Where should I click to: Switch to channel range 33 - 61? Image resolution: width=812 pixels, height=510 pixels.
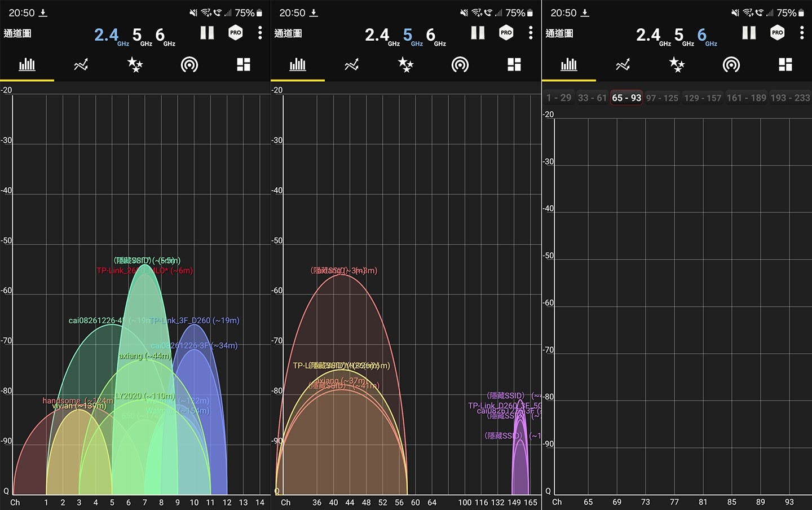pyautogui.click(x=592, y=98)
